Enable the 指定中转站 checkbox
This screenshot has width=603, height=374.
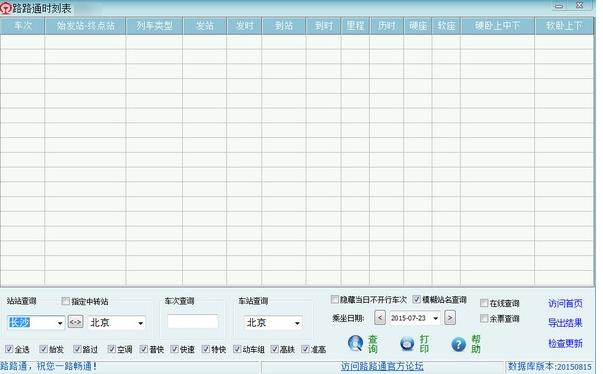click(x=65, y=301)
